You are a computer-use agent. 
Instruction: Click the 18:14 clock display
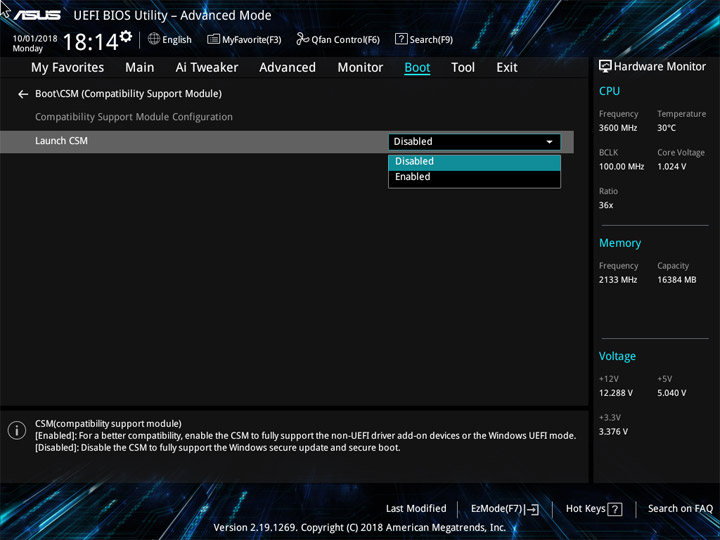pos(91,42)
